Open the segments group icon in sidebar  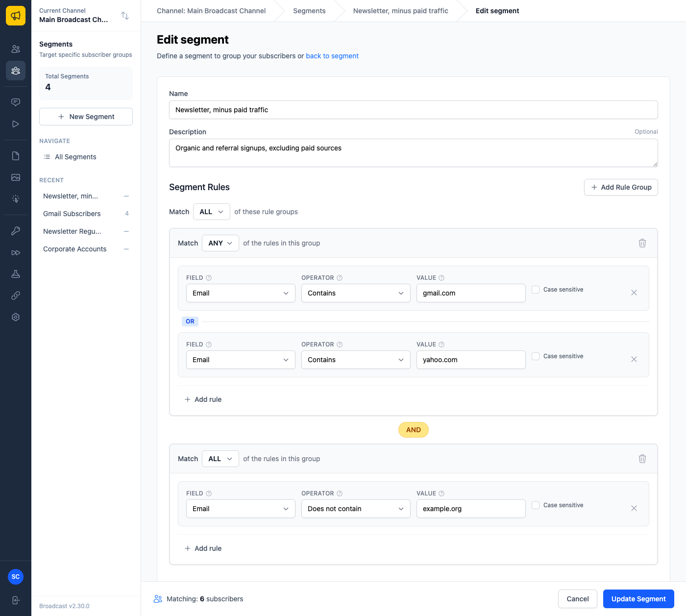[16, 71]
